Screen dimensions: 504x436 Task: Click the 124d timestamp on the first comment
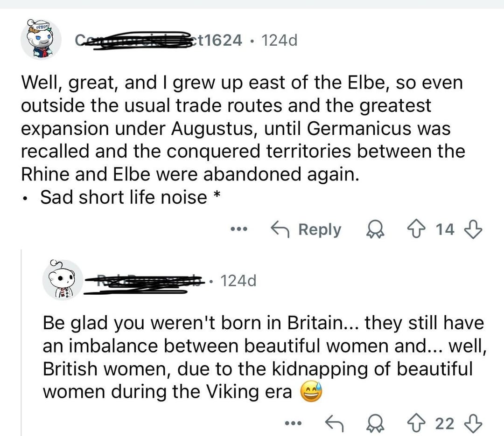[x=279, y=41]
